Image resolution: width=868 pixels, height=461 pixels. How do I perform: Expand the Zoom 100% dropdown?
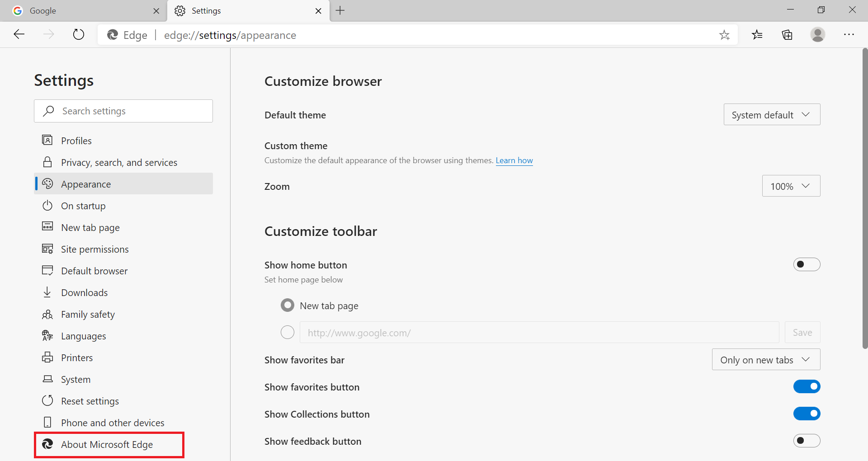coord(791,186)
